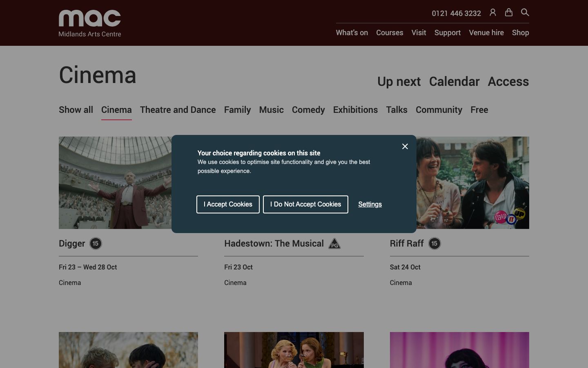
Task: Open the Access view
Action: 508,82
